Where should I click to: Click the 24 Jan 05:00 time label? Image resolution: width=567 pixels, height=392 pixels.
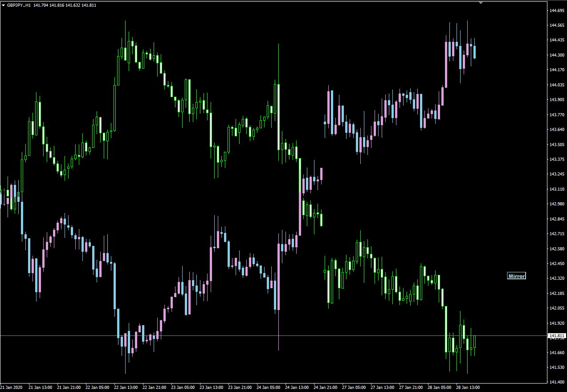click(x=268, y=388)
